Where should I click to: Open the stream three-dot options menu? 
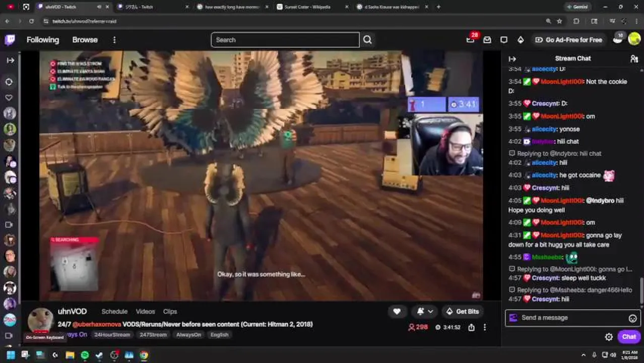pyautogui.click(x=485, y=327)
